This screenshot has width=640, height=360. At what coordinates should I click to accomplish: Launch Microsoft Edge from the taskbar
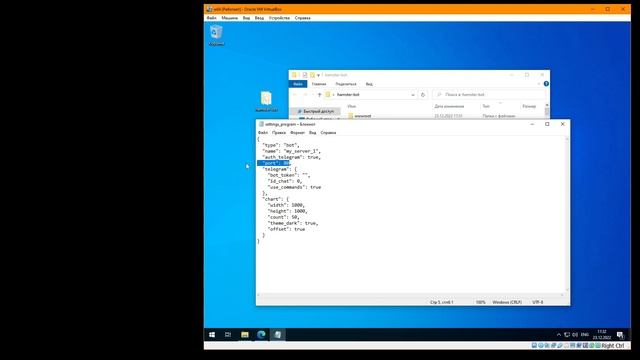tap(261, 335)
